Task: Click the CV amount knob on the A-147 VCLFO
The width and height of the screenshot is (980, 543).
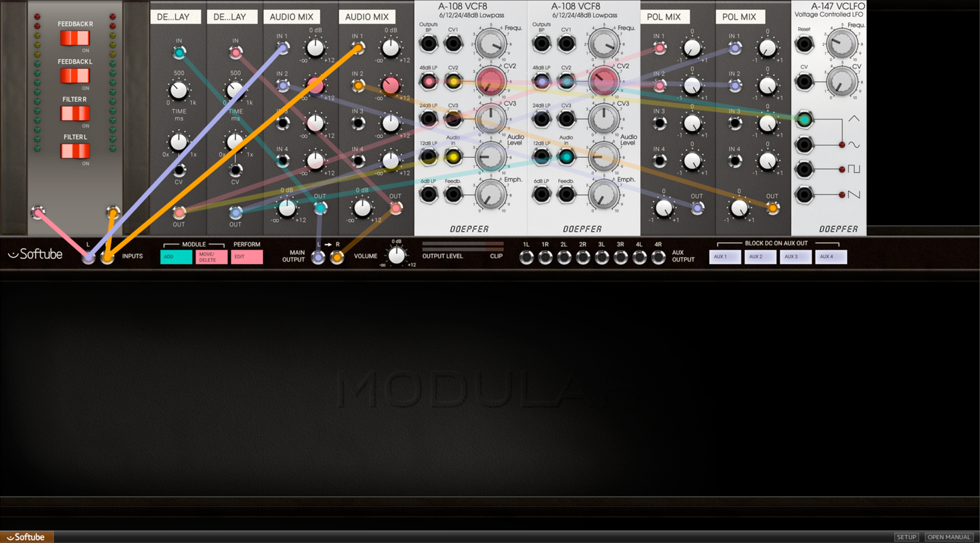Action: [842, 82]
